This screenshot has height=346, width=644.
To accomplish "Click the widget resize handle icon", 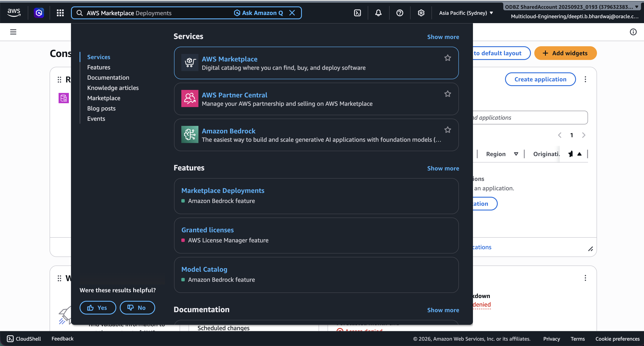I will [591, 249].
